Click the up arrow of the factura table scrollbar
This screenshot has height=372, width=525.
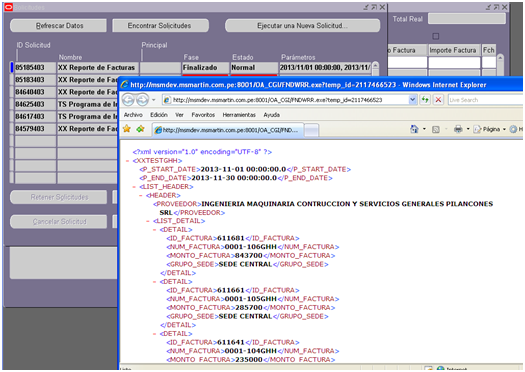tap(500, 58)
